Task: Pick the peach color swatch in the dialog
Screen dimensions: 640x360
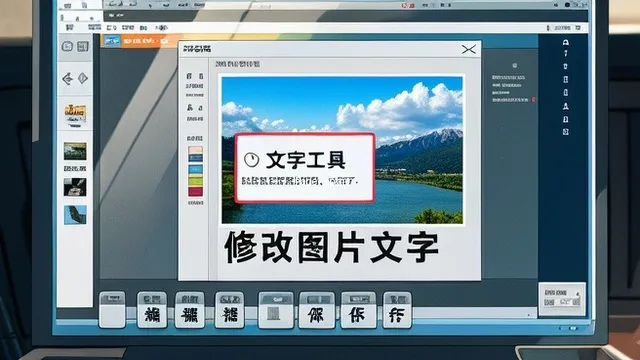Action: point(196,150)
